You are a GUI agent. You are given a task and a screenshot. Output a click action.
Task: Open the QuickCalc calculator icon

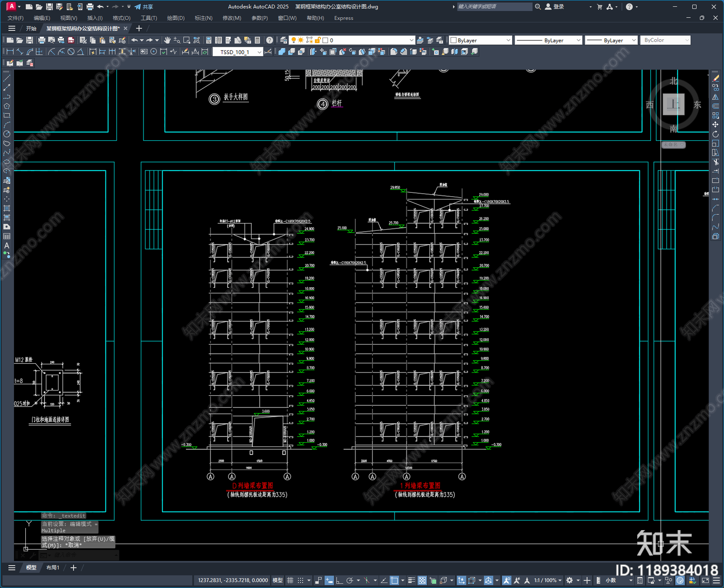257,40
